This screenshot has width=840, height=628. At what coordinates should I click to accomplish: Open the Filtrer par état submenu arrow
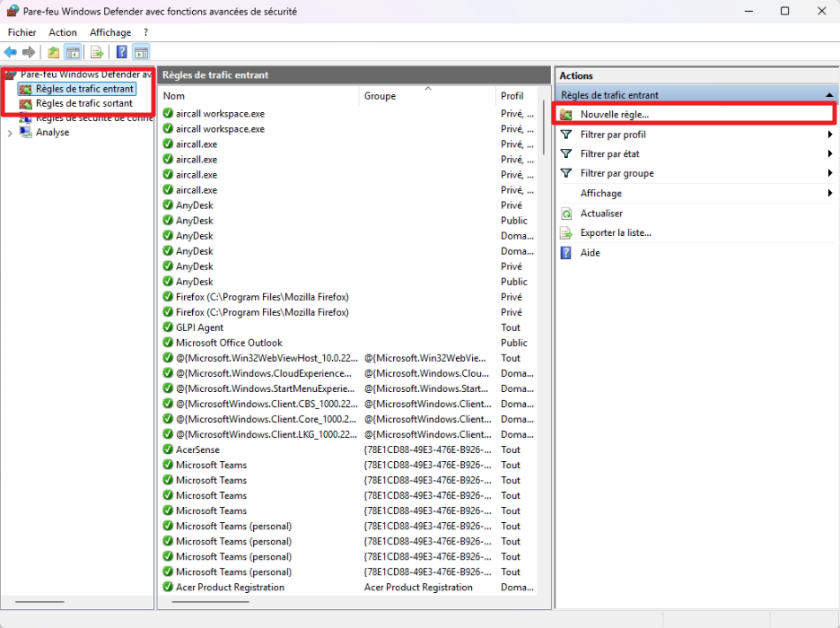click(x=830, y=153)
